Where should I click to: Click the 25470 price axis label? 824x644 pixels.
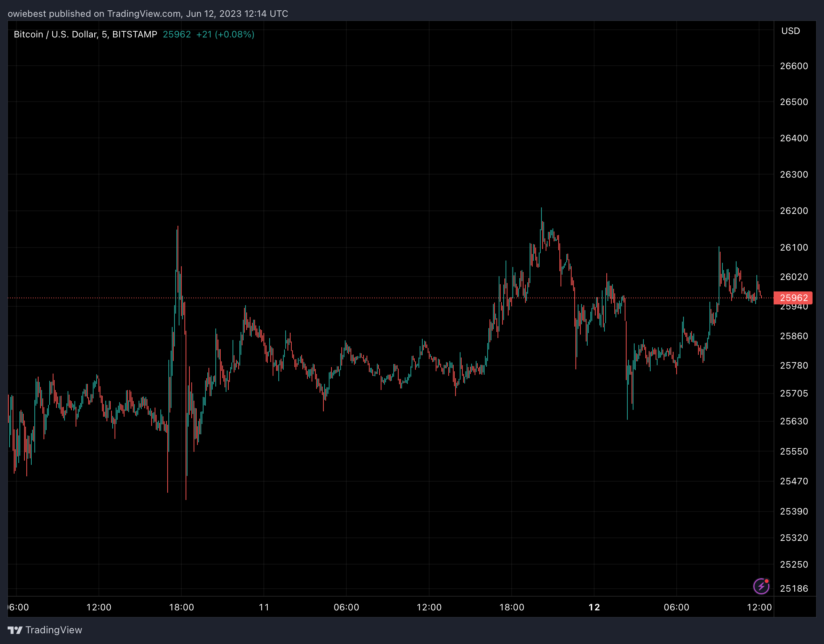tap(794, 481)
